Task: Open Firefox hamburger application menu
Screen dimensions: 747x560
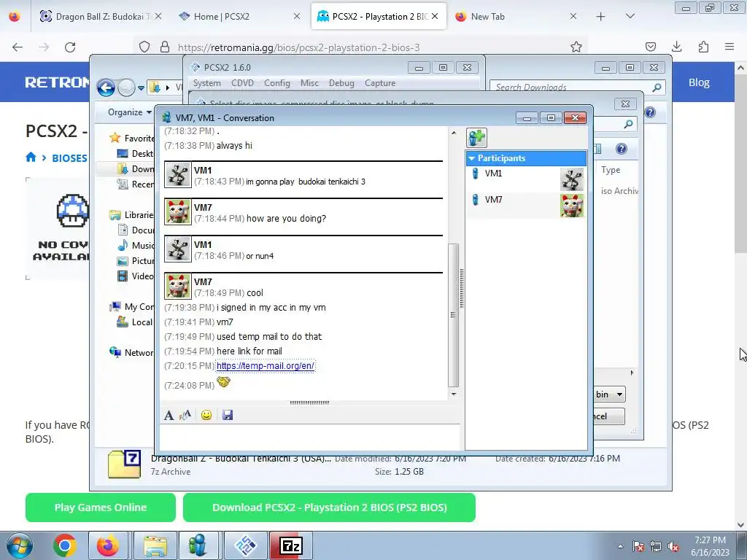Action: point(729,47)
